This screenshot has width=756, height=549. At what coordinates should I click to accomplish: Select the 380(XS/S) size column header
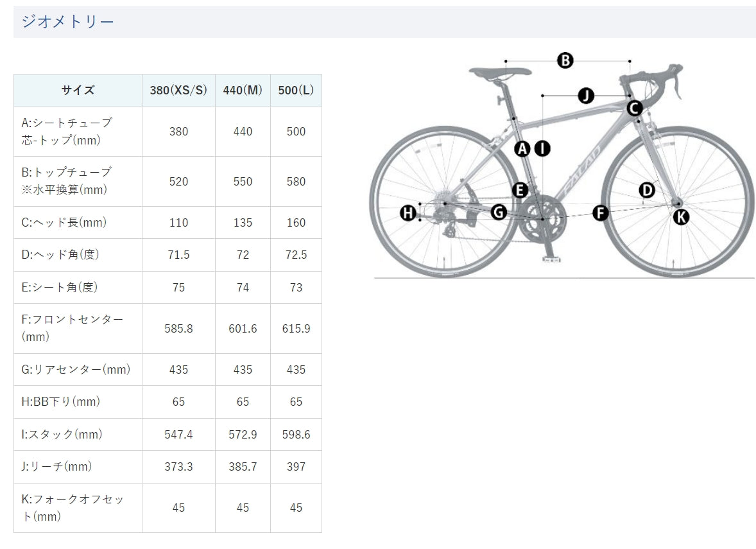[178, 90]
